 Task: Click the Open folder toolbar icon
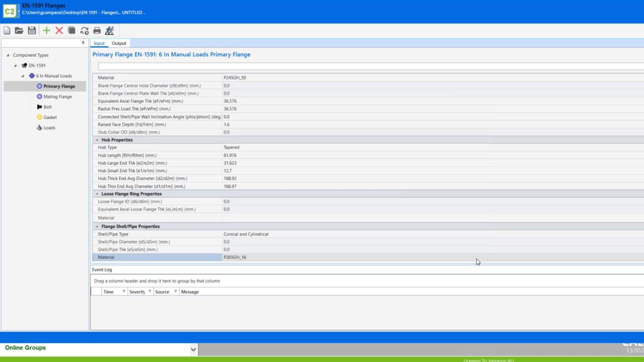[19, 31]
